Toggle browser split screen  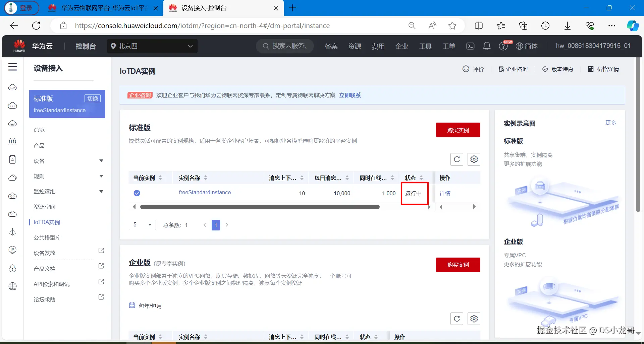point(479,26)
